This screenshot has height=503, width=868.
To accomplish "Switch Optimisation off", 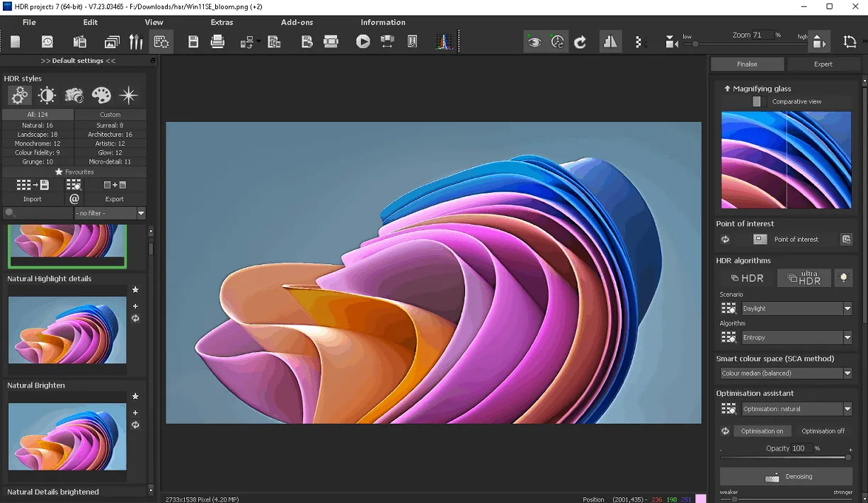I will click(823, 431).
